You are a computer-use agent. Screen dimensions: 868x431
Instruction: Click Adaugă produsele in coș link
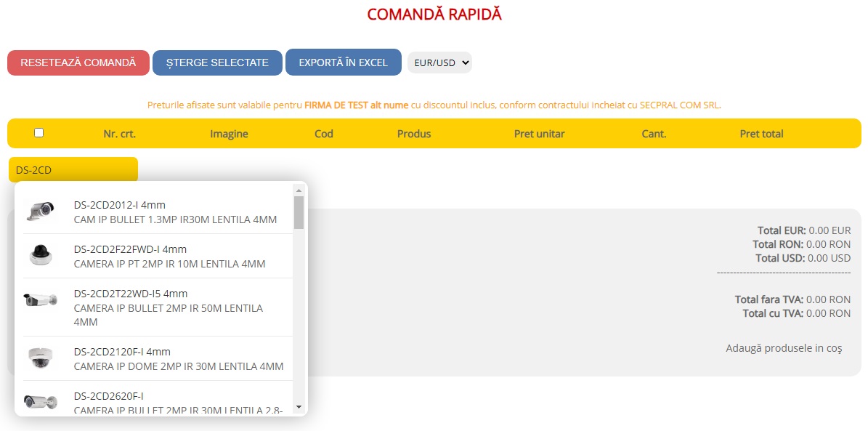click(784, 348)
